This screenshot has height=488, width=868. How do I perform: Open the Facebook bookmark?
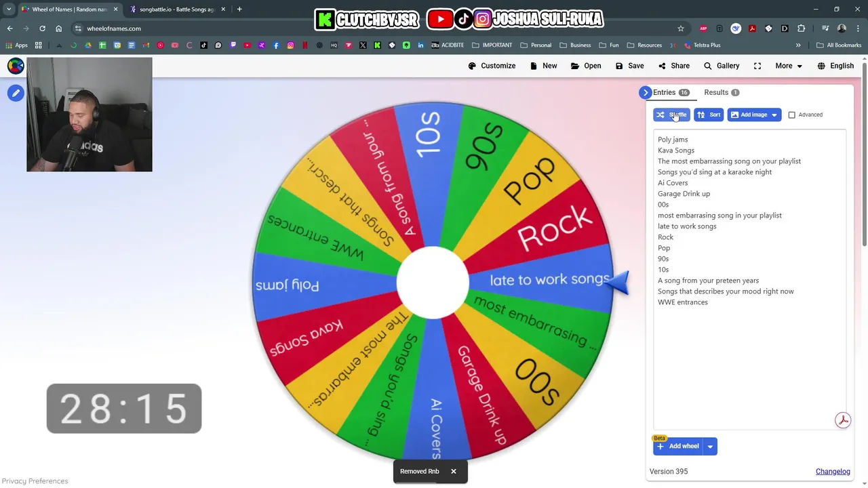(x=276, y=45)
